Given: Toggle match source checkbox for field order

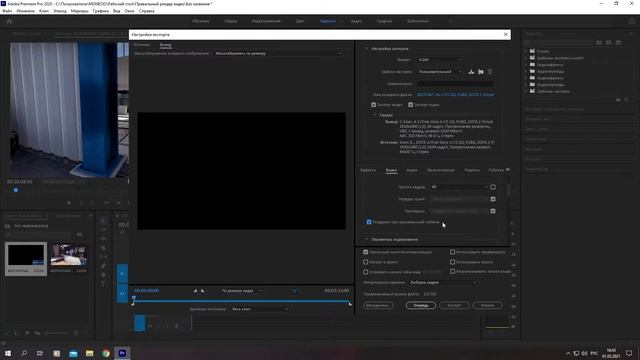Looking at the screenshot, I should pyautogui.click(x=493, y=199).
